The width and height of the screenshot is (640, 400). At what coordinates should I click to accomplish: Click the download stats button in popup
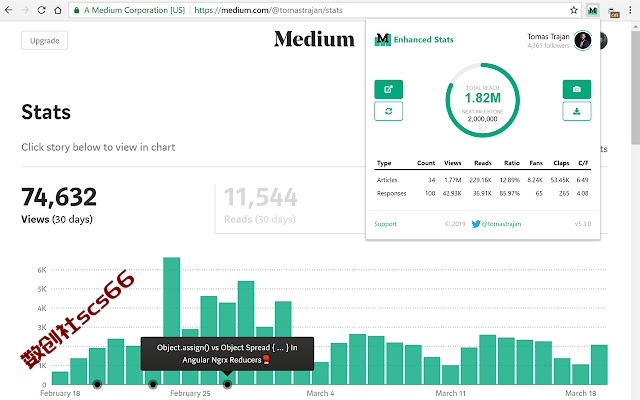576,111
